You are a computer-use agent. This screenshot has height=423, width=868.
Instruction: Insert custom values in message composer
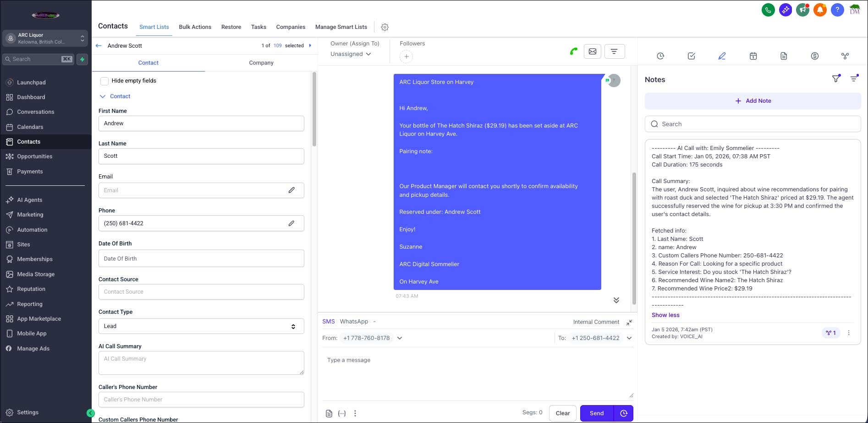click(342, 413)
